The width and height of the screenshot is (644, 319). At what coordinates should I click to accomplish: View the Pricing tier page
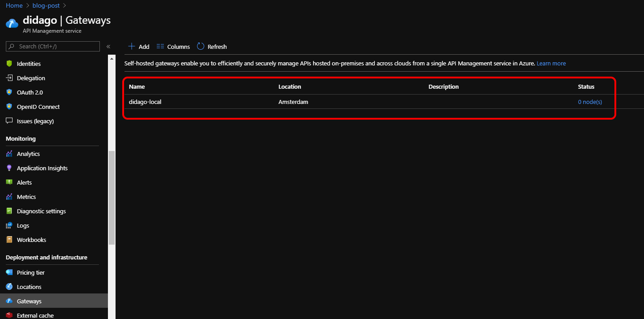tap(30, 272)
